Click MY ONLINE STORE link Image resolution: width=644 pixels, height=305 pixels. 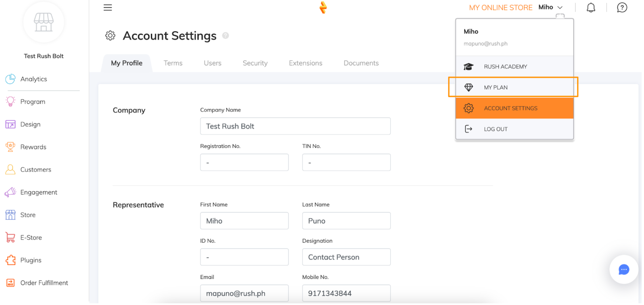pos(501,8)
